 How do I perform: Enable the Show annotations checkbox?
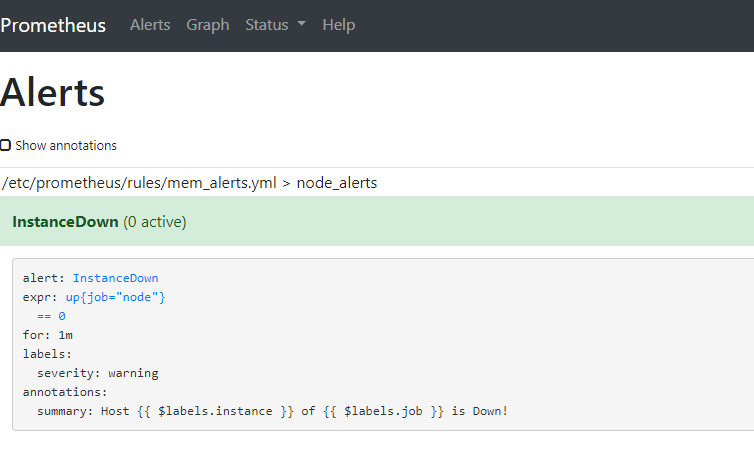[x=5, y=145]
